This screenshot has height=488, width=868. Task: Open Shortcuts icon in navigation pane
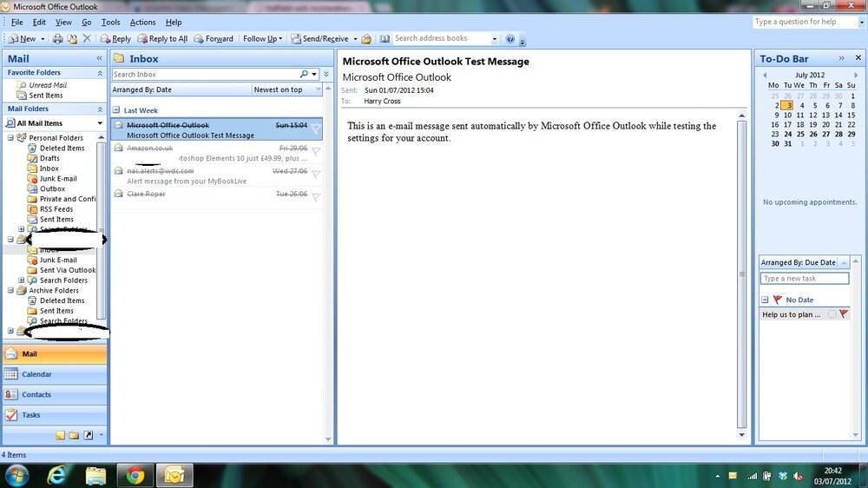(x=88, y=435)
